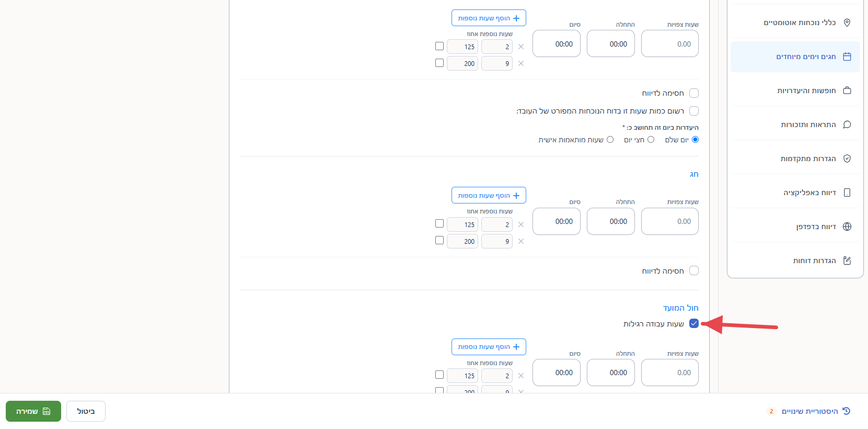The image size is (868, 429).
Task: Click the history clock icon beside היסטוריית שינויים
Action: (847, 411)
